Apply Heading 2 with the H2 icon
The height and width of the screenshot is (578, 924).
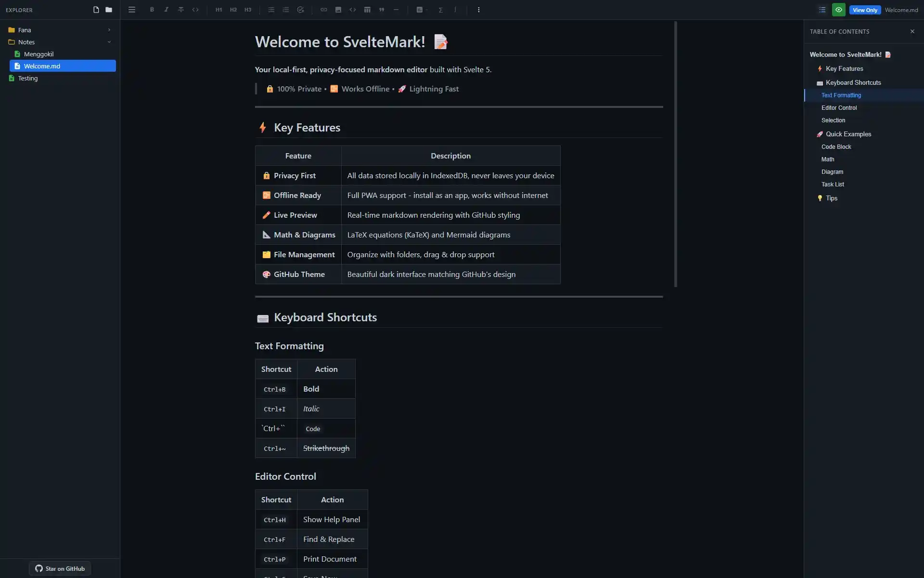(233, 10)
